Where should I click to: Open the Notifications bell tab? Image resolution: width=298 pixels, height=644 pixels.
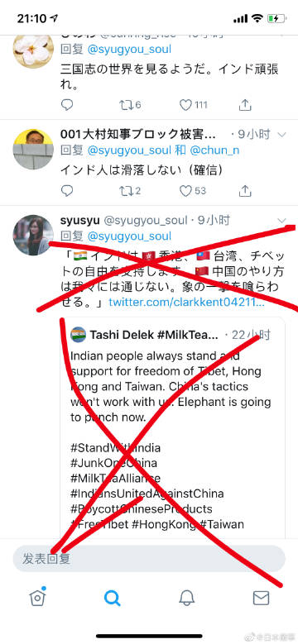coord(186,599)
